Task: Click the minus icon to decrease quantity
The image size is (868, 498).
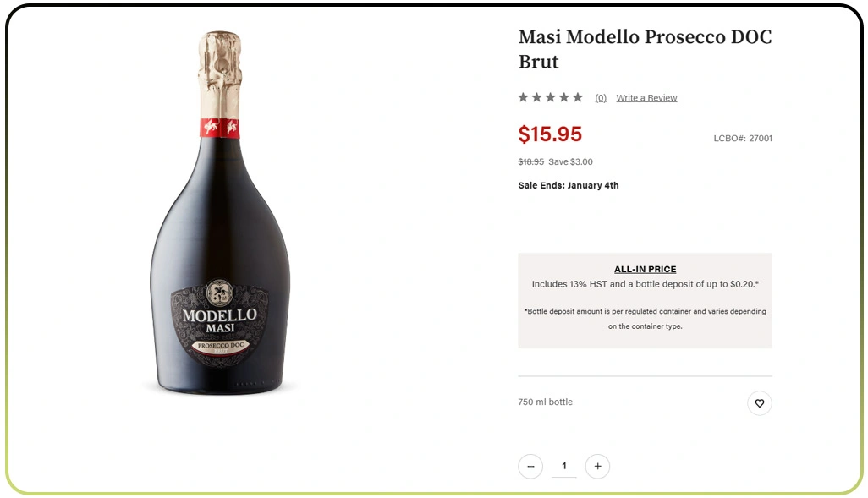Action: click(530, 466)
